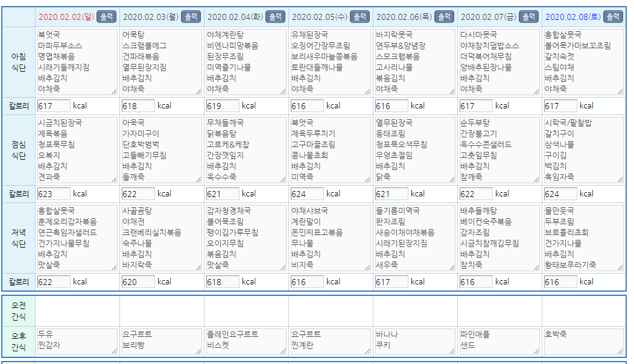634x364 pixels.
Task: Edit the afternoon snack box with 호박죽
Action: tap(583, 340)
